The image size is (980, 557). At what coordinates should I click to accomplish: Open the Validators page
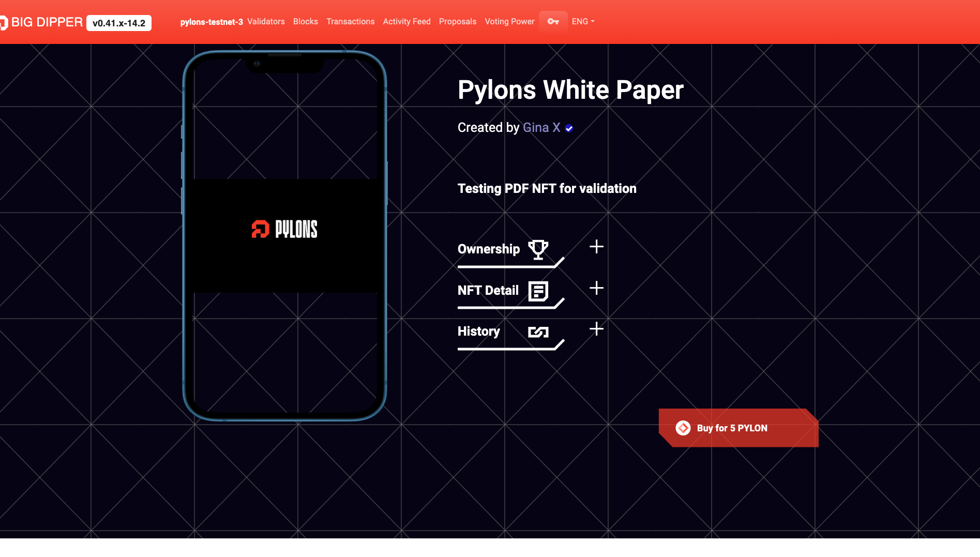(x=266, y=21)
